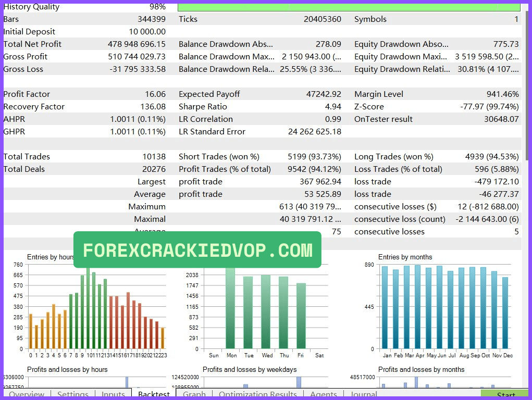Screen dimensions: 532x400
Task: Click the green History Quality progress bar
Action: (349, 7)
